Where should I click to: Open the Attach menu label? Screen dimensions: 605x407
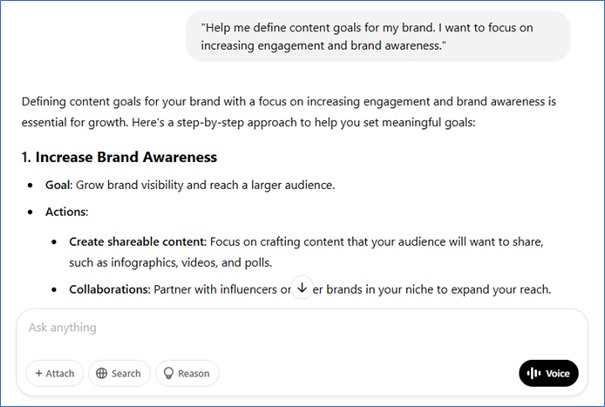(60, 373)
